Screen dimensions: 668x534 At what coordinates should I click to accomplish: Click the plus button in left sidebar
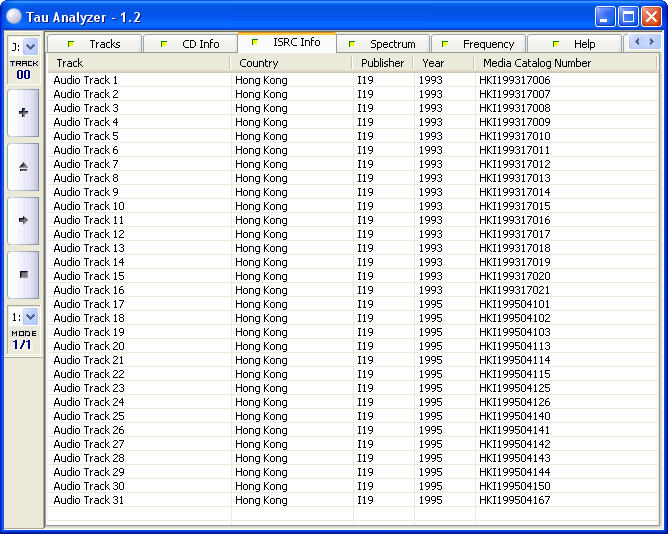[23, 113]
